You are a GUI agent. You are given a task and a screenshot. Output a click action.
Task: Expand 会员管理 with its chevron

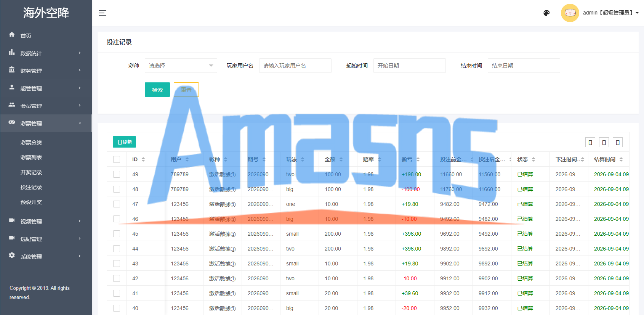pos(80,105)
